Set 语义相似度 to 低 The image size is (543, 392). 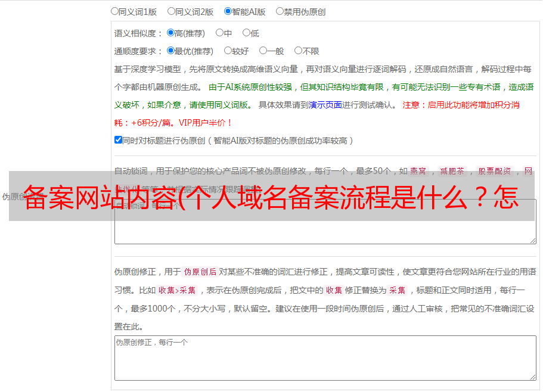[x=246, y=33]
